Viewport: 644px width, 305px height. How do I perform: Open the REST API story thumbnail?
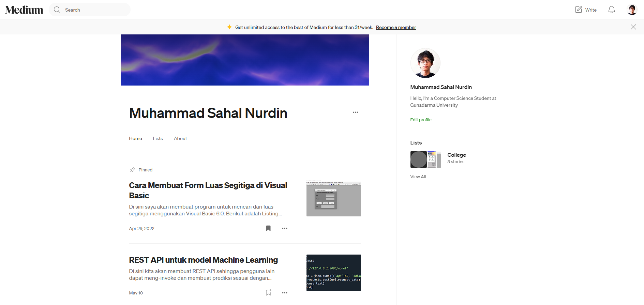[333, 273]
